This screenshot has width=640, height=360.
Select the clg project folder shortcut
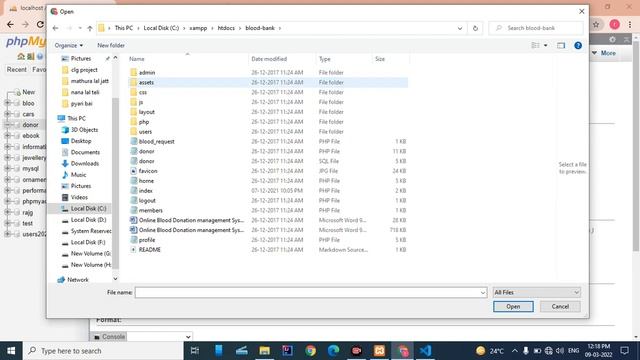pos(84,70)
